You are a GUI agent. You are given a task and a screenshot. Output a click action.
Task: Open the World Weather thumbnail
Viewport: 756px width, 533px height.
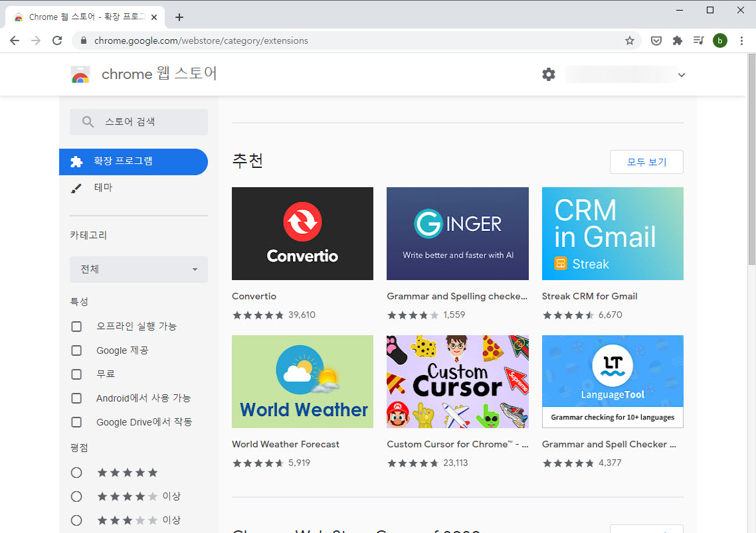[302, 381]
